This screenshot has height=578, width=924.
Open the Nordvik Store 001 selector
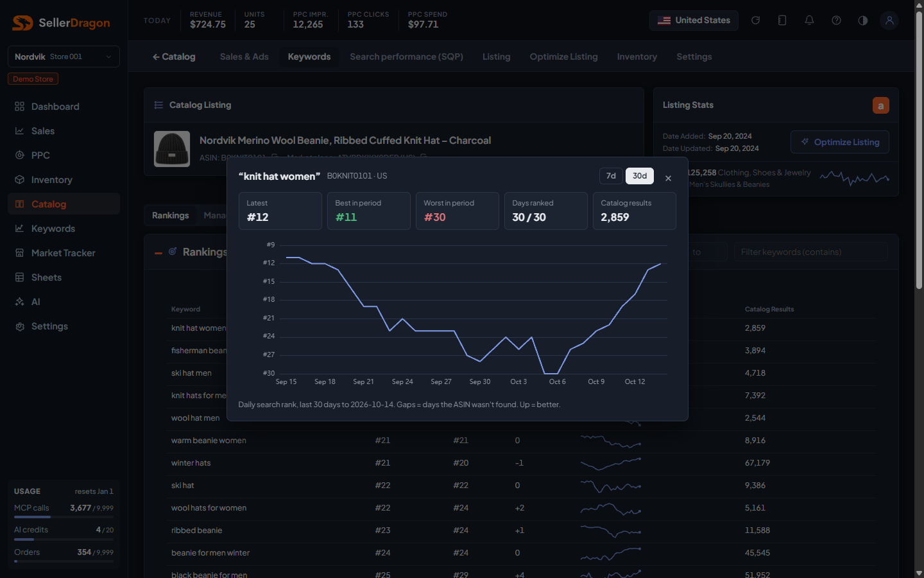[64, 57]
